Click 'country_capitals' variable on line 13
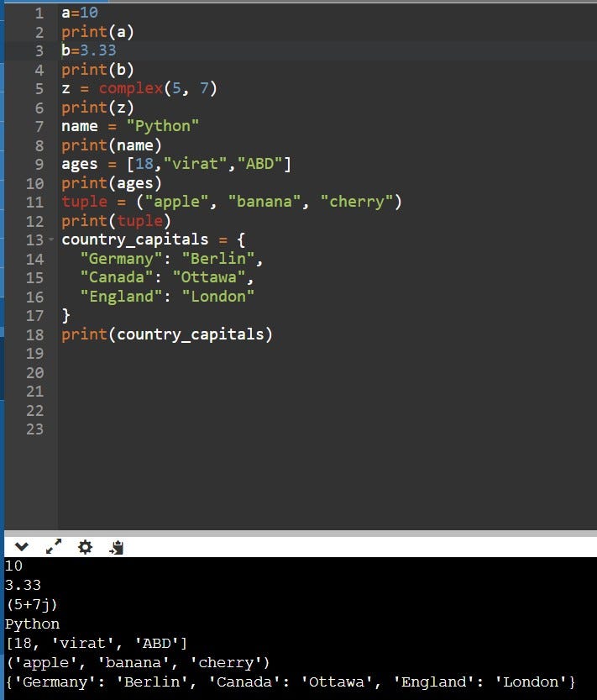The image size is (597, 700). (134, 239)
